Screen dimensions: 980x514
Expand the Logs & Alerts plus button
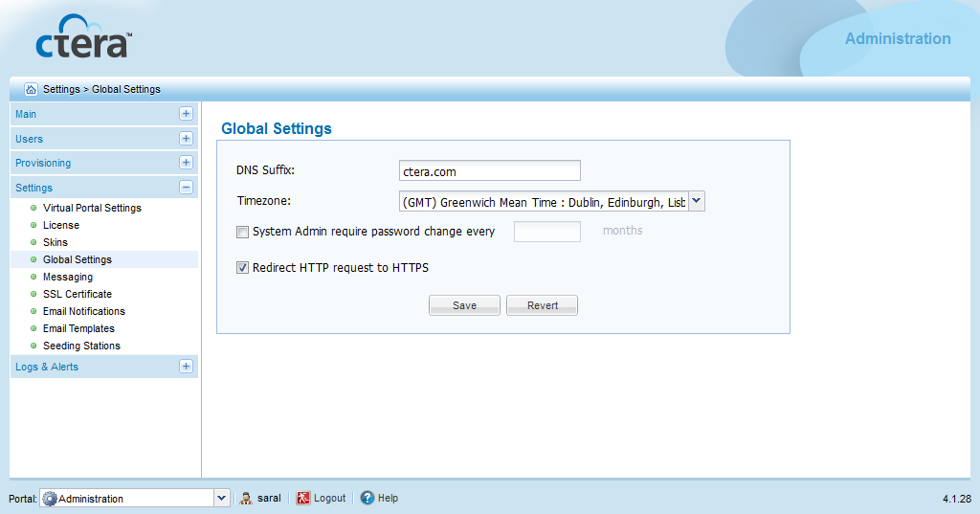click(x=186, y=367)
